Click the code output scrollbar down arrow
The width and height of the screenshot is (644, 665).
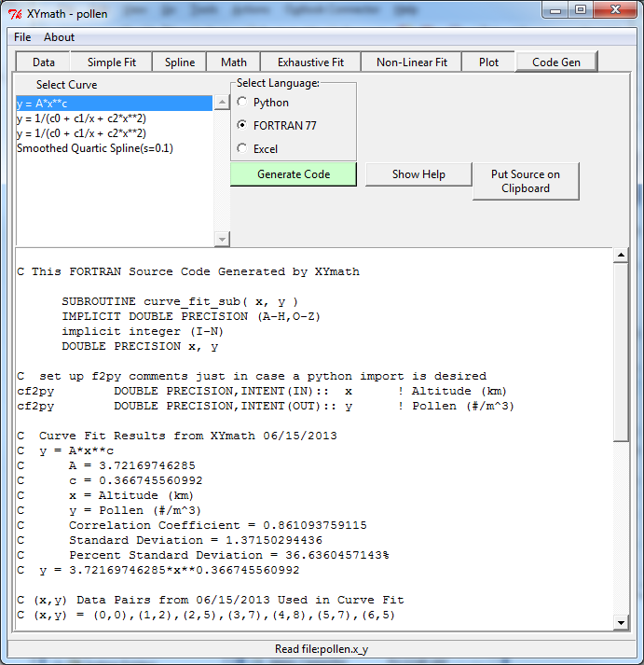tap(621, 623)
